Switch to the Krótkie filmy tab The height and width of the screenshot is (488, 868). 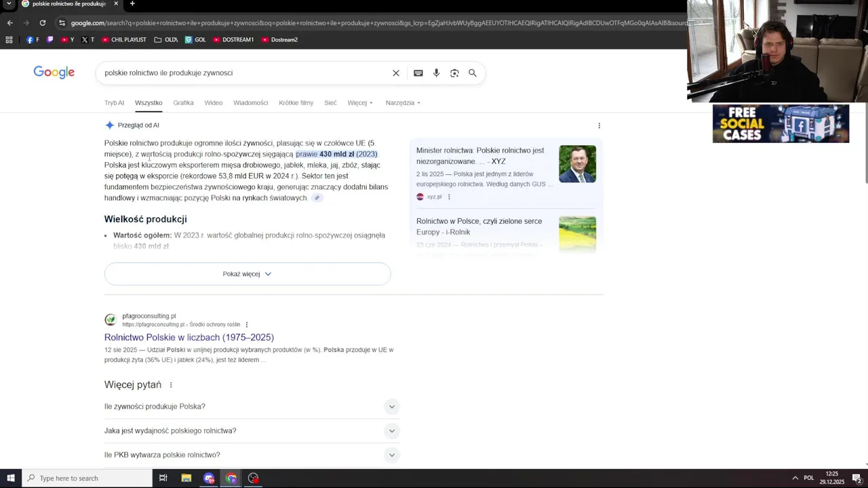click(x=296, y=103)
